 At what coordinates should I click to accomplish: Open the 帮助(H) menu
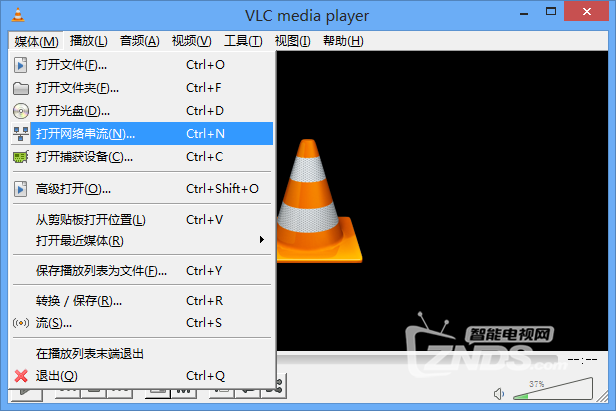coord(343,41)
